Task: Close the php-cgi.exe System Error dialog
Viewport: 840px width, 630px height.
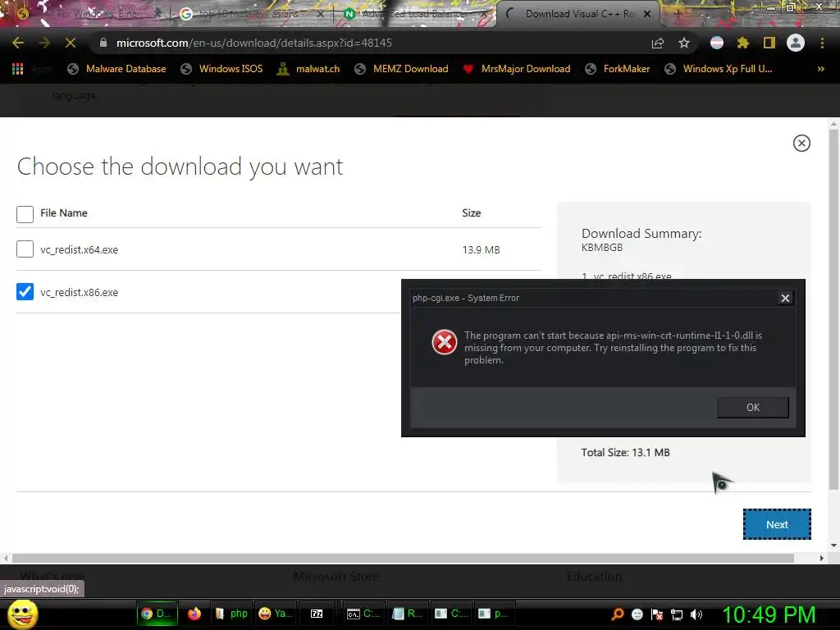Action: (785, 298)
